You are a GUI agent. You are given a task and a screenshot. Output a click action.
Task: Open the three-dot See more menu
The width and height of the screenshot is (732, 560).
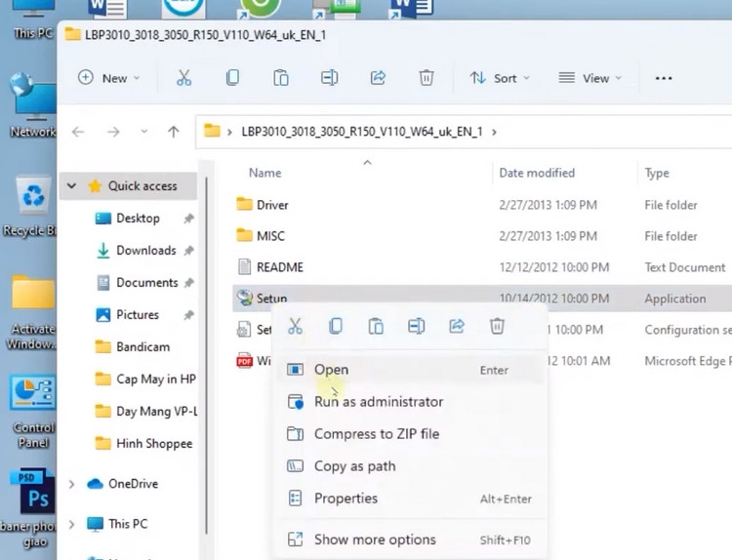(664, 78)
